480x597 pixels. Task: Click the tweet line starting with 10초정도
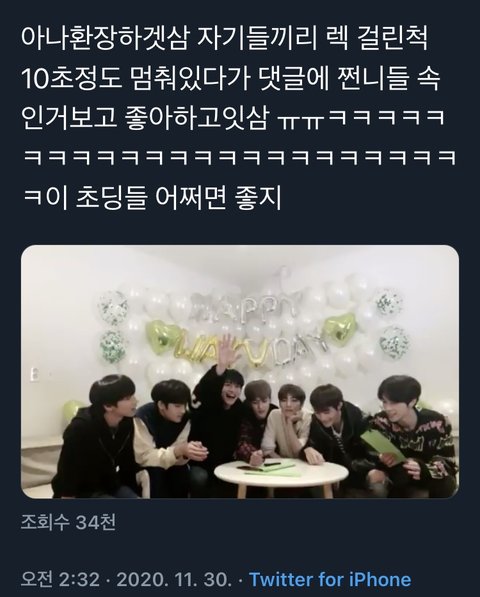(231, 78)
